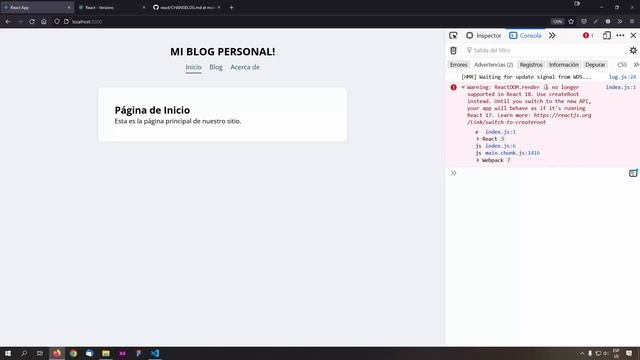Click the 120% zoom level indicator
Screen dimensions: 640x360
pyautogui.click(x=558, y=21)
